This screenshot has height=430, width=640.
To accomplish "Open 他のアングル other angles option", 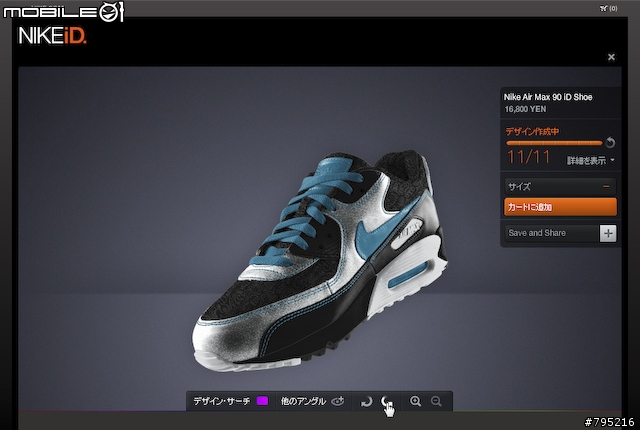I will point(303,401).
